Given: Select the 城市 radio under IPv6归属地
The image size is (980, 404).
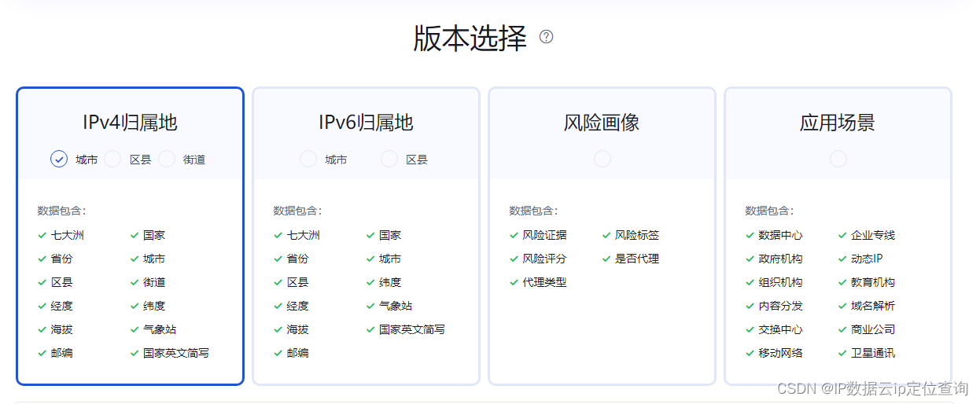Looking at the screenshot, I should pyautogui.click(x=308, y=159).
